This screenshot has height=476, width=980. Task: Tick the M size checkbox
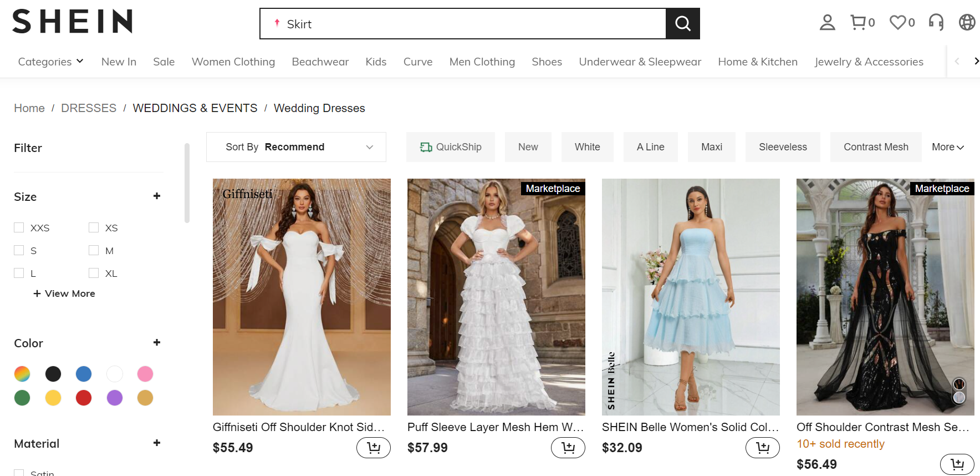click(94, 250)
